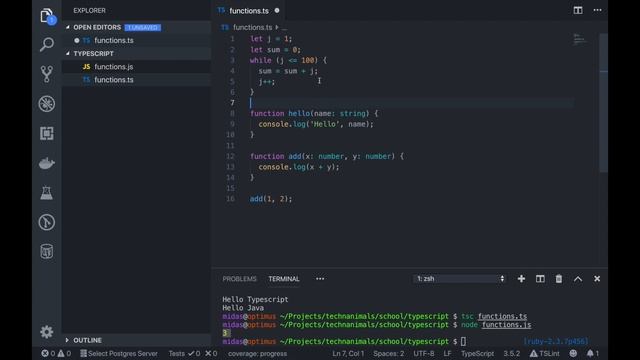Click functions.js link in node command
This screenshot has height=360, width=640.
pos(506,325)
